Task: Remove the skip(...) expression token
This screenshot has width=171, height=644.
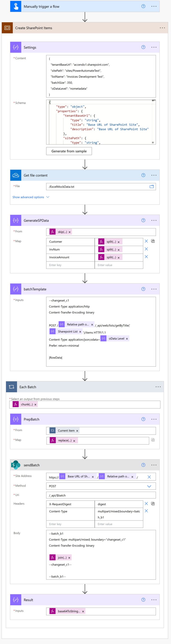Action: pos(70,232)
